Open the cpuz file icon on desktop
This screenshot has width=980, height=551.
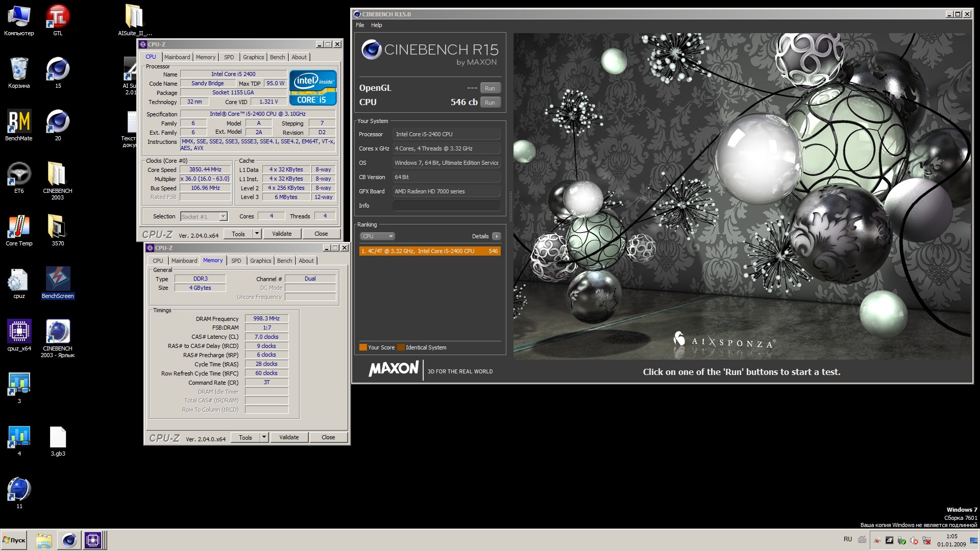click(x=19, y=283)
